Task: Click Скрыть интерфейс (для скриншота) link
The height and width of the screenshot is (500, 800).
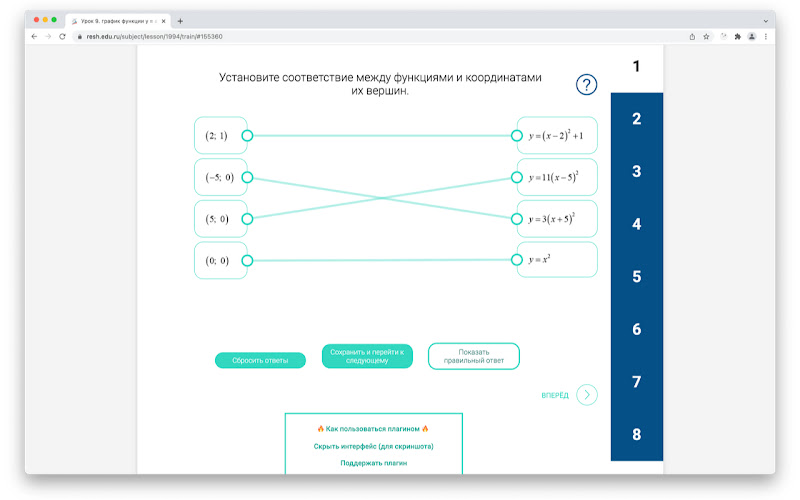Action: [x=373, y=446]
